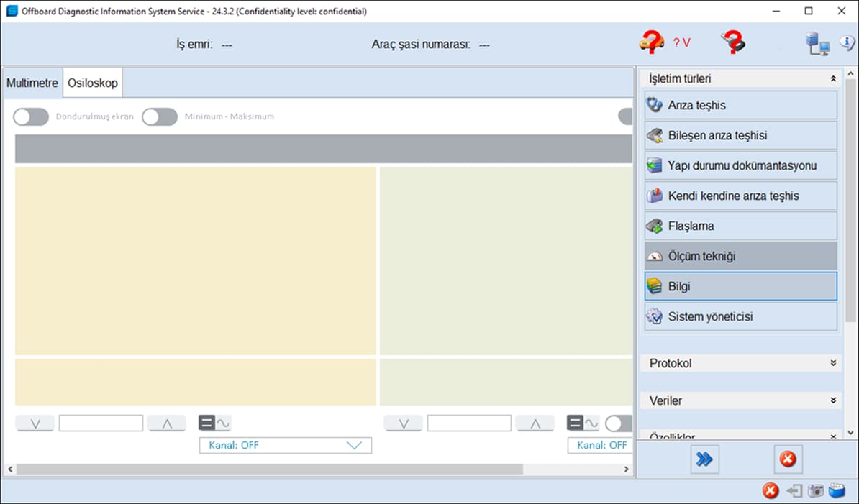Screen dimensions: 859x504
Task: Click the red X icon in status bar
Action: point(771,490)
